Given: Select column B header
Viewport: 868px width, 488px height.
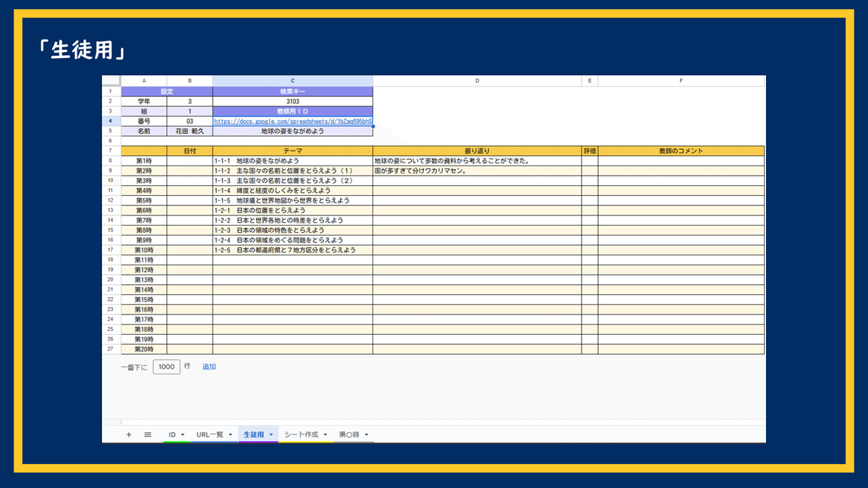Looking at the screenshot, I should pos(190,81).
